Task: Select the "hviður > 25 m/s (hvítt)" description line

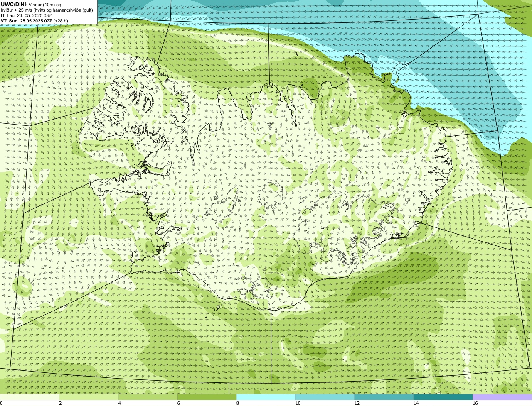Action: pyautogui.click(x=47, y=10)
